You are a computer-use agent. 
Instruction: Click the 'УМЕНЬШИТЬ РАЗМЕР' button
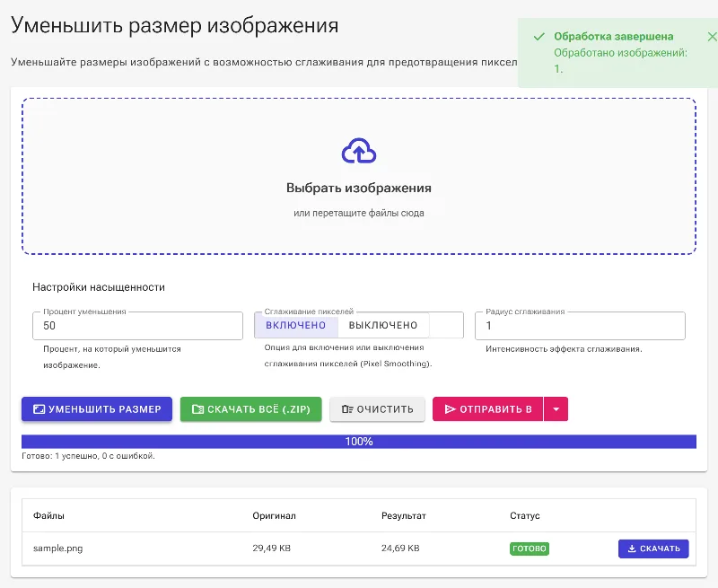pyautogui.click(x=97, y=409)
